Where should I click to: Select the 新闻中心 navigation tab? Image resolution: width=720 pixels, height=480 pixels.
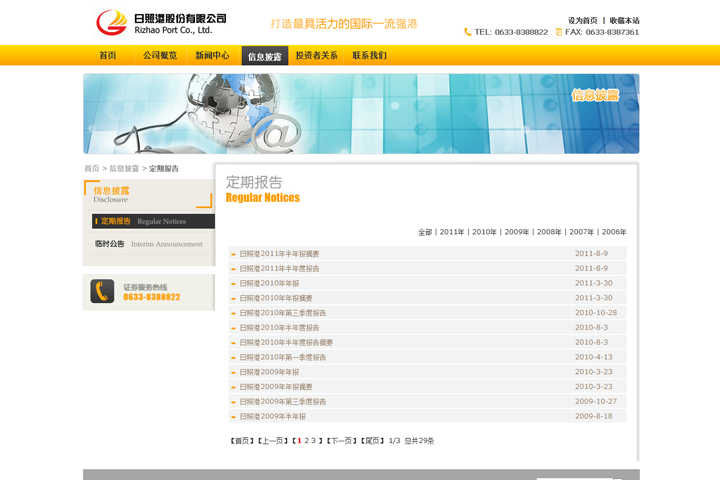point(212,56)
